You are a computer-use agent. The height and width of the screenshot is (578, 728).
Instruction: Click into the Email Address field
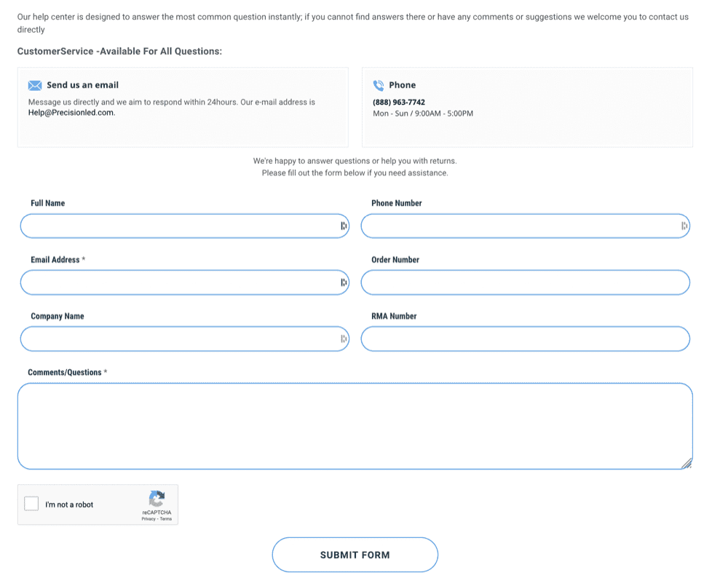(178, 282)
